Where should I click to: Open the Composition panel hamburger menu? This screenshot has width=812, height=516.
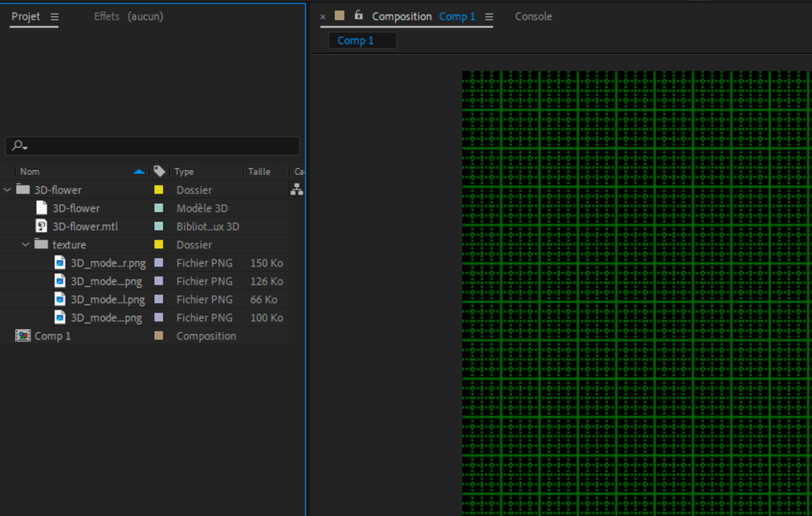(489, 17)
